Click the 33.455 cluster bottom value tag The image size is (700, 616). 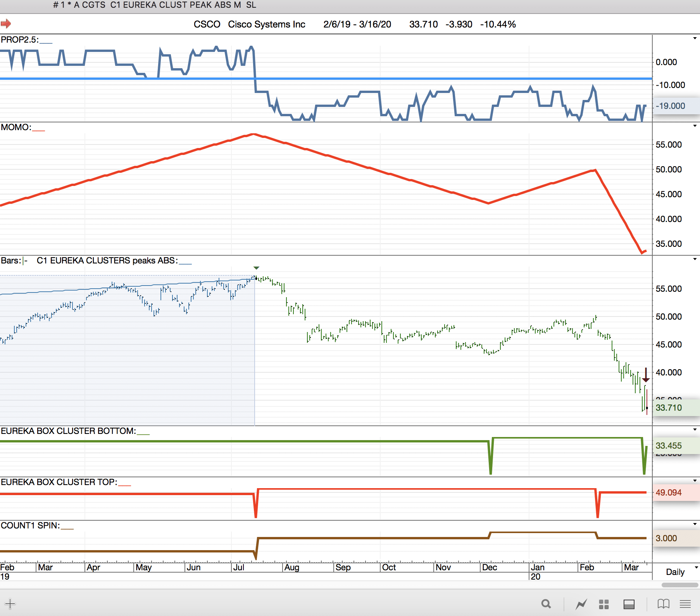coord(676,446)
